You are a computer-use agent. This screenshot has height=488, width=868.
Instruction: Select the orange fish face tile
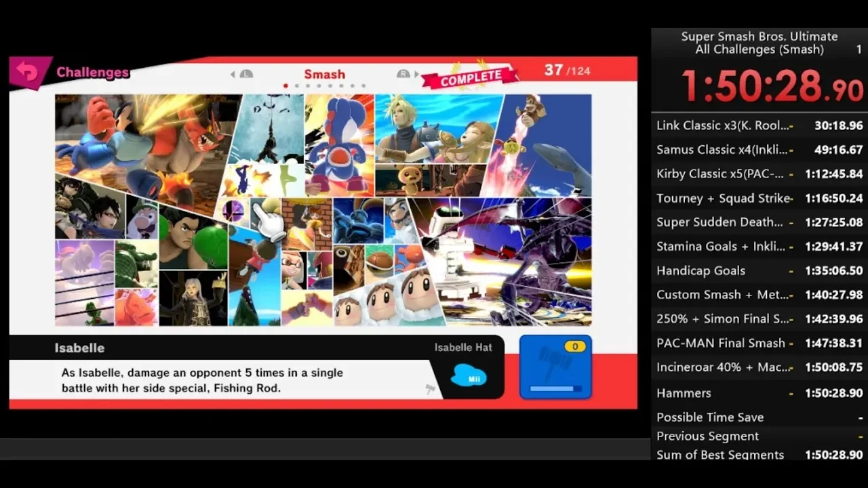tap(136, 307)
